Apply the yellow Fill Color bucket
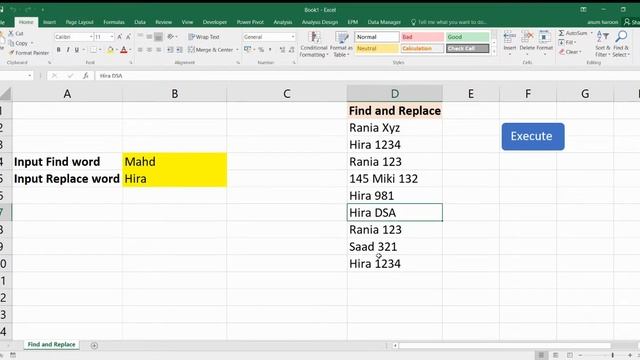Image resolution: width=640 pixels, height=360 pixels. click(110, 50)
